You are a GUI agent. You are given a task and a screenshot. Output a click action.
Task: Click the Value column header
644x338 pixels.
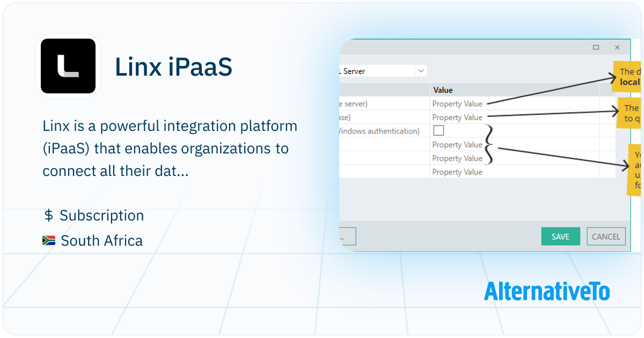pos(443,90)
